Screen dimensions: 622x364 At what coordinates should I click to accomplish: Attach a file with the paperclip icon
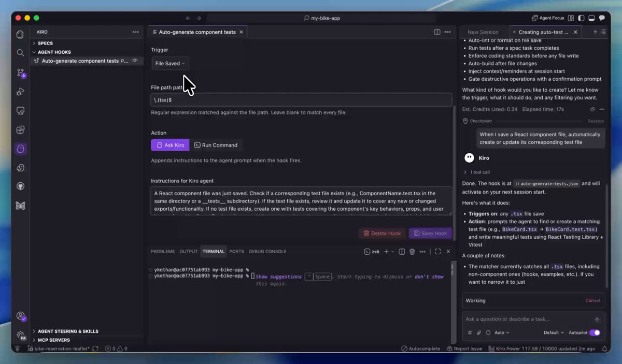tap(479, 333)
